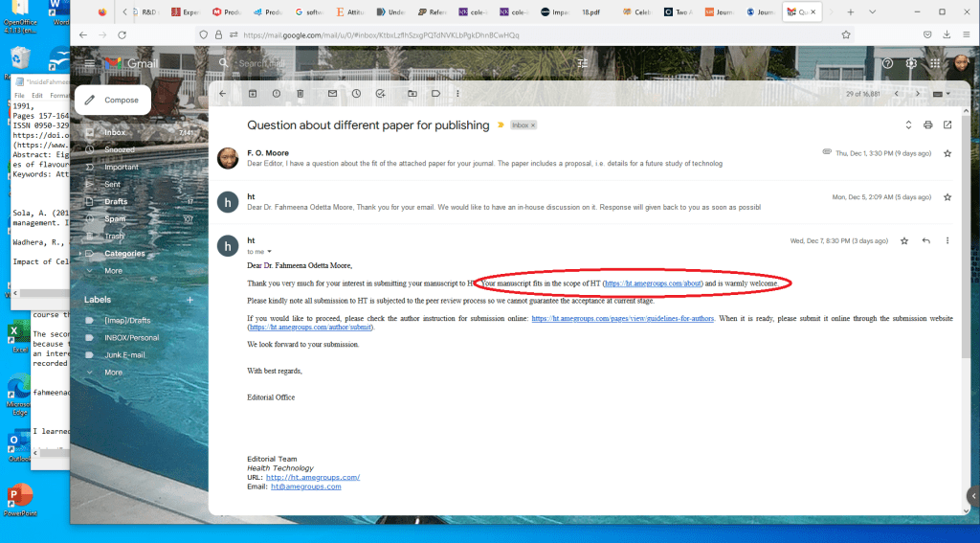The image size is (980, 543).
Task: Click the Compose button
Action: coord(112,100)
